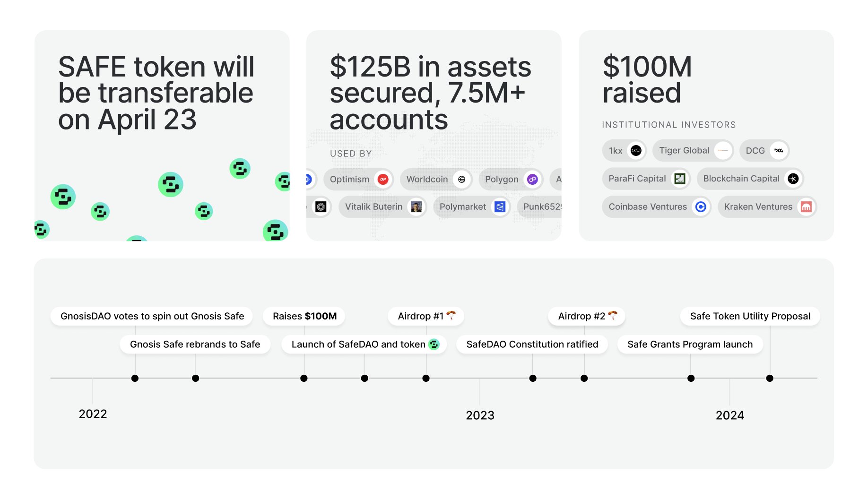The width and height of the screenshot is (868, 499).
Task: Click the 1kx black logo icon
Action: click(x=636, y=151)
